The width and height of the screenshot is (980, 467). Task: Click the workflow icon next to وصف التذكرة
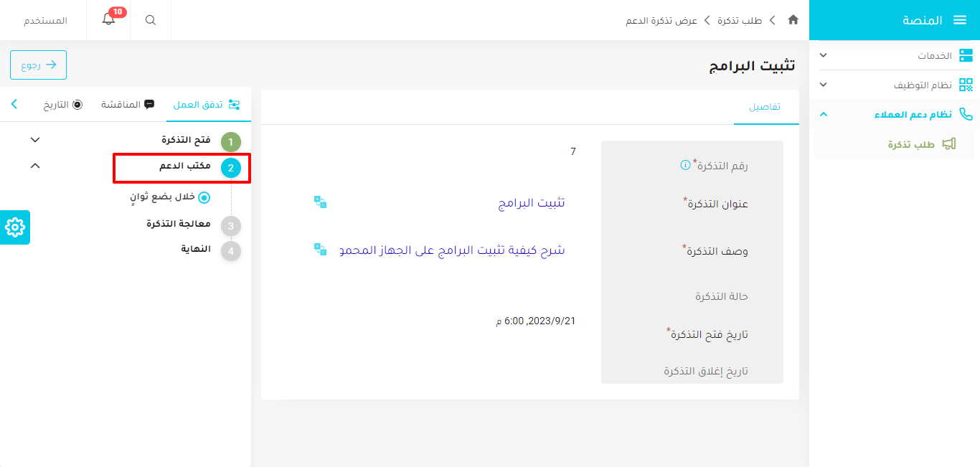click(320, 250)
